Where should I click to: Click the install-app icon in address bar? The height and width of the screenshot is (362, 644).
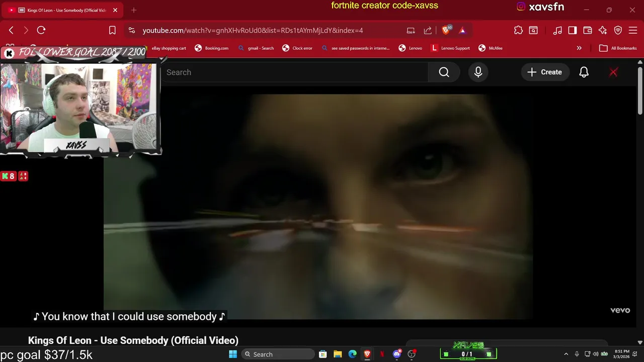[411, 30]
